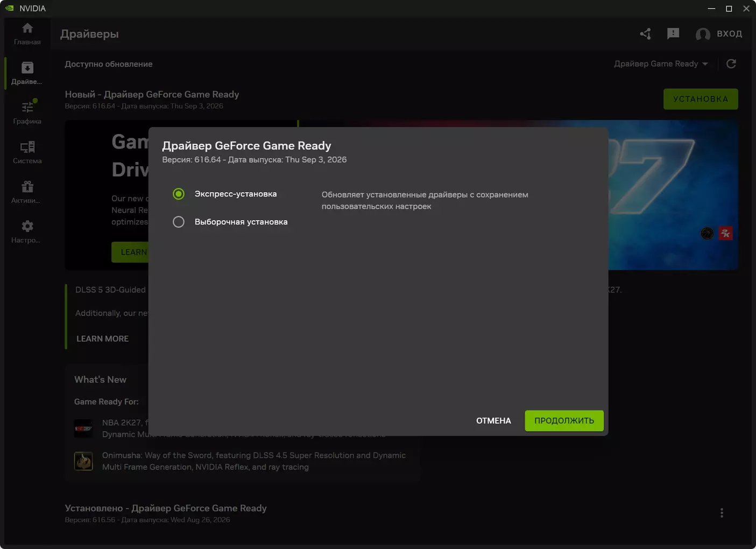
Task: Expand the Драйвер Game Ready dropdown
Action: coord(661,64)
